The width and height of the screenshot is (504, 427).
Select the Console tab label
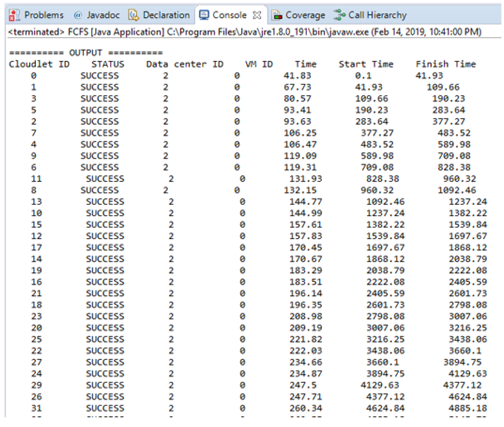[229, 15]
